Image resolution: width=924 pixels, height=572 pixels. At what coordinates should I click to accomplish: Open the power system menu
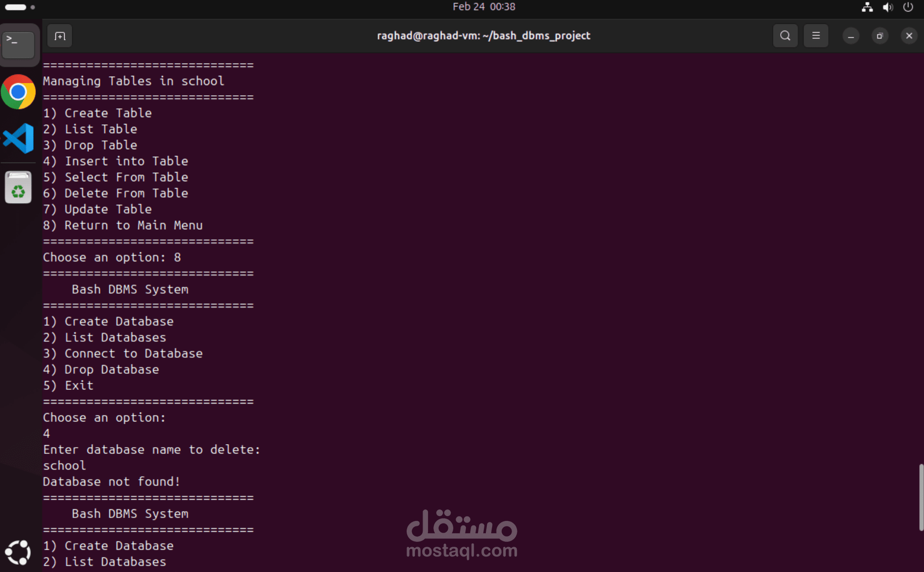(x=908, y=7)
